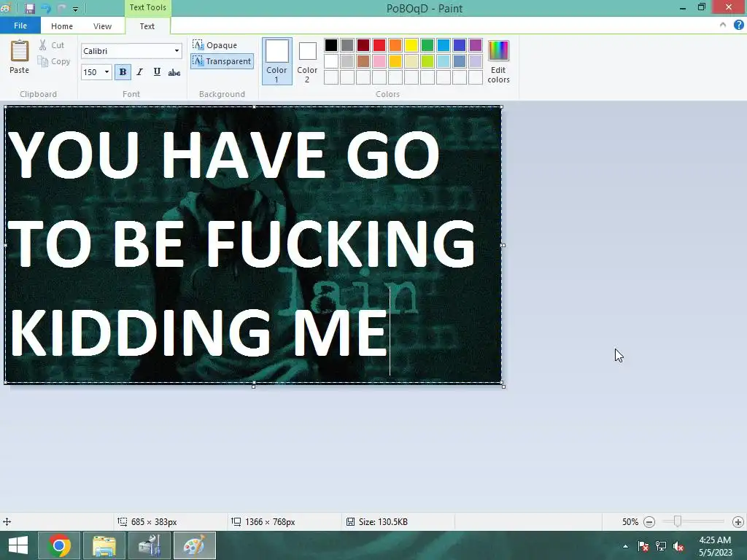Screen dimensions: 747x560
Task: Set text background to Transparent
Action: pyautogui.click(x=222, y=61)
